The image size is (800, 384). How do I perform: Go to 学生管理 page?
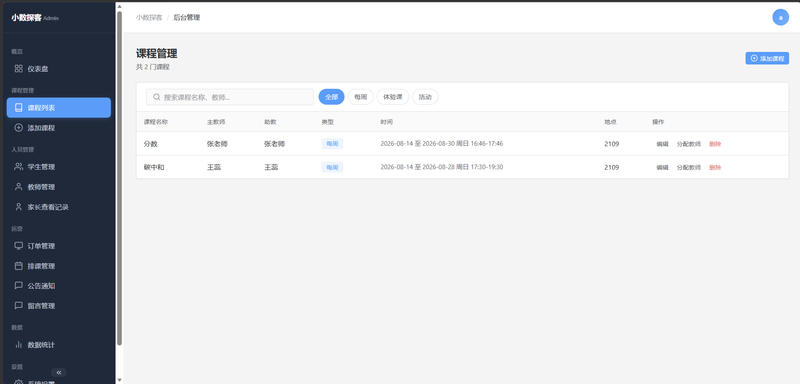point(59,167)
